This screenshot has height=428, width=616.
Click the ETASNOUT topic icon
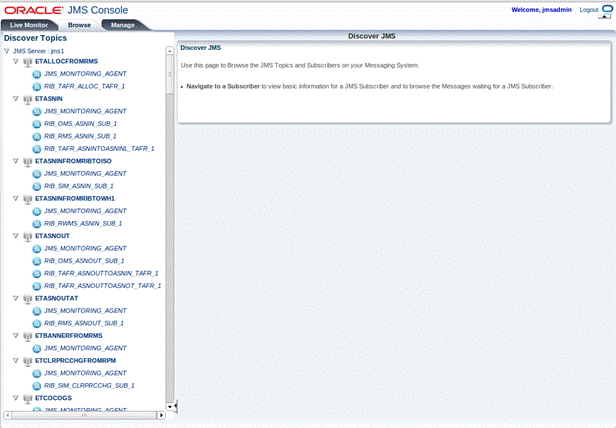point(28,236)
